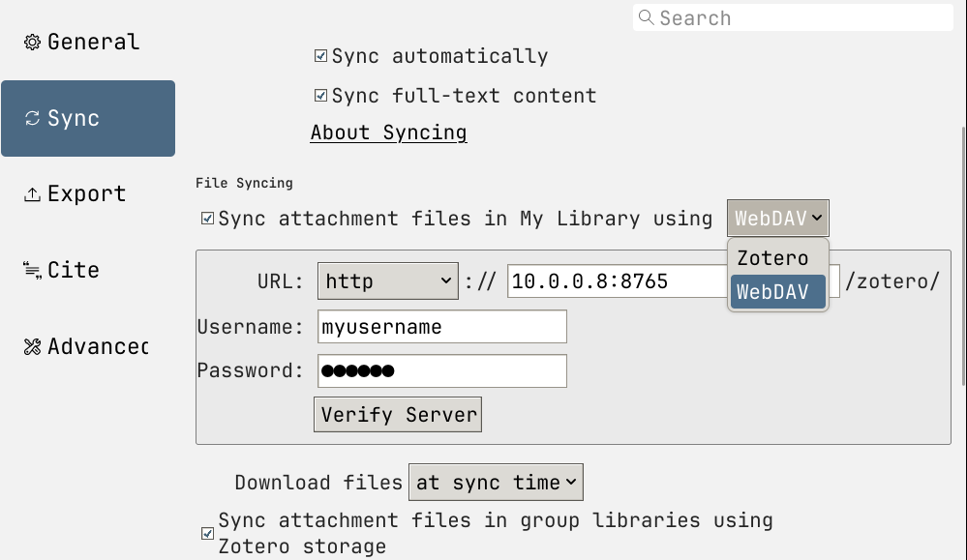
Task: Click the URL: label
Action: tap(281, 281)
